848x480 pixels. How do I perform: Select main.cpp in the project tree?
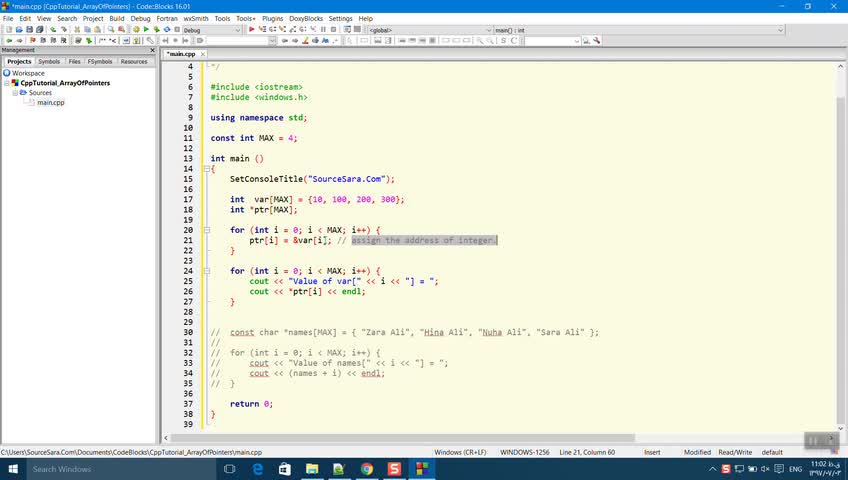50,102
